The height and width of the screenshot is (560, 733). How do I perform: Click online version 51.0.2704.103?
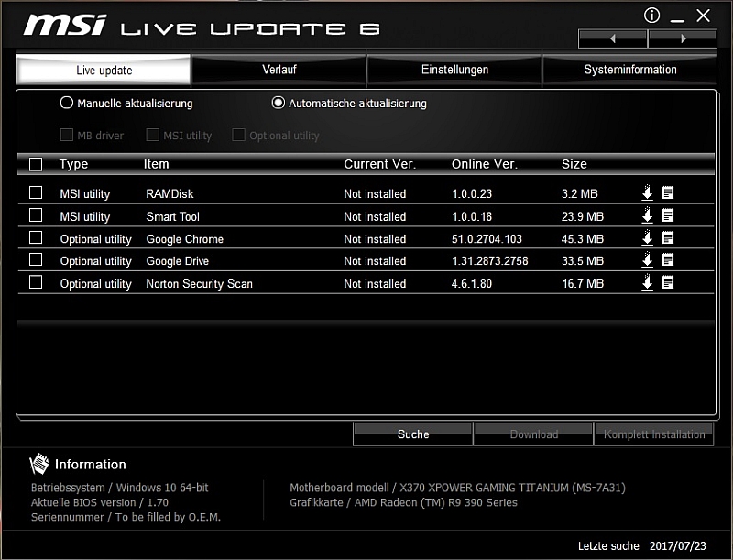487,239
